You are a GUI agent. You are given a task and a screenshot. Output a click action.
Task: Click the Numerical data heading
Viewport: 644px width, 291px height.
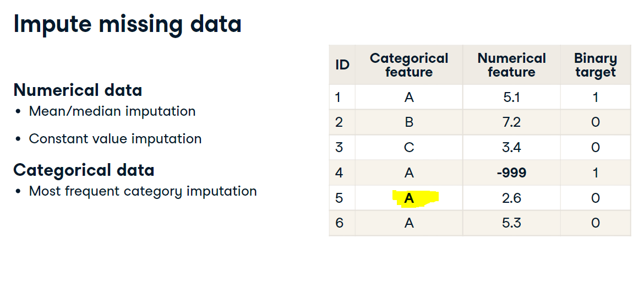coord(78,90)
